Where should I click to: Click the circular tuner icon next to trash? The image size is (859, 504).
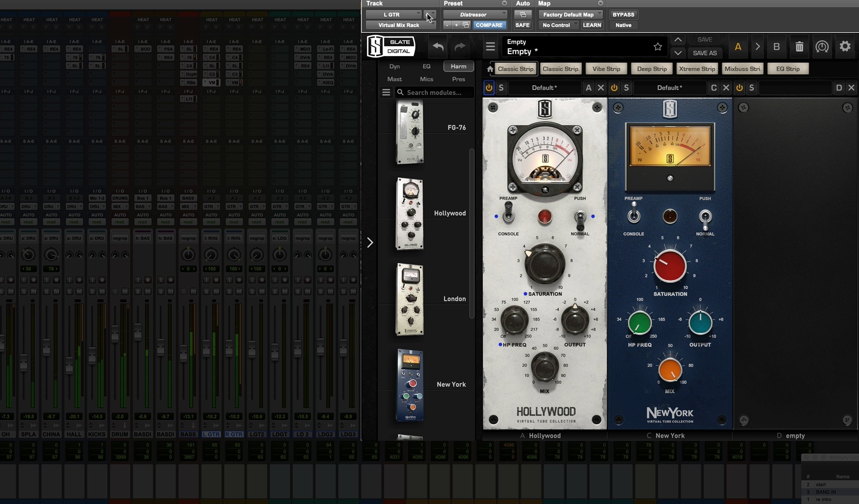[x=822, y=47]
